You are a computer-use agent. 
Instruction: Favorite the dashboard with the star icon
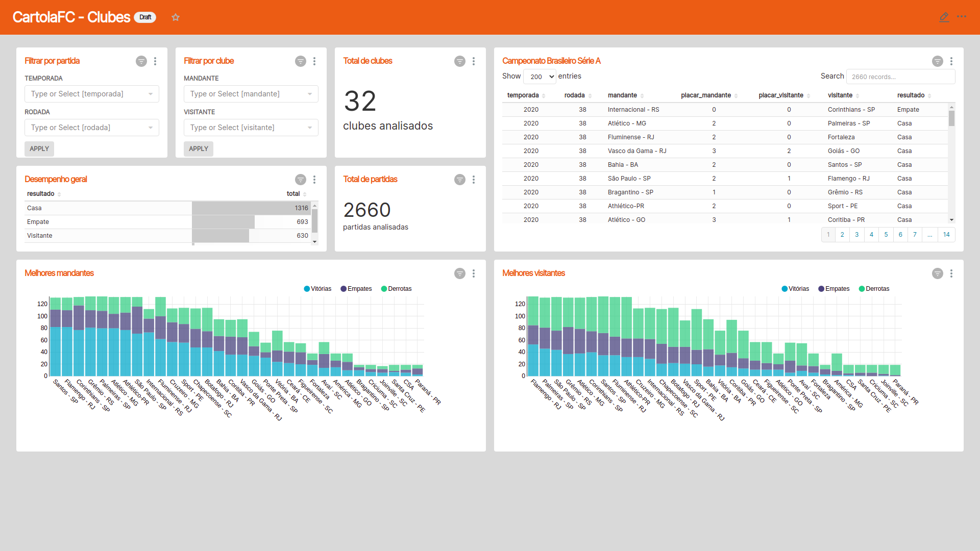[x=176, y=17]
